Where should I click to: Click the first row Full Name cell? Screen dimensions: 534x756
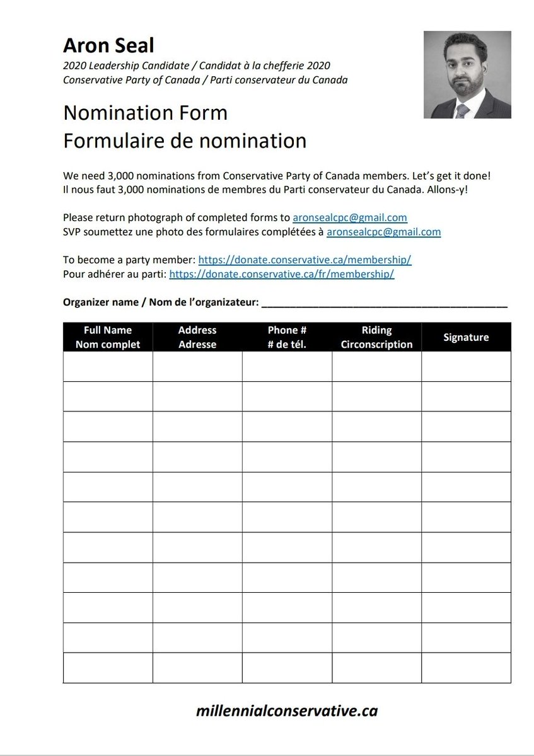108,367
